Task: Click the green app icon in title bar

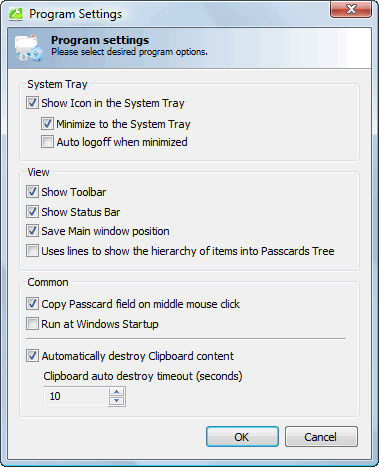Action: [x=16, y=14]
